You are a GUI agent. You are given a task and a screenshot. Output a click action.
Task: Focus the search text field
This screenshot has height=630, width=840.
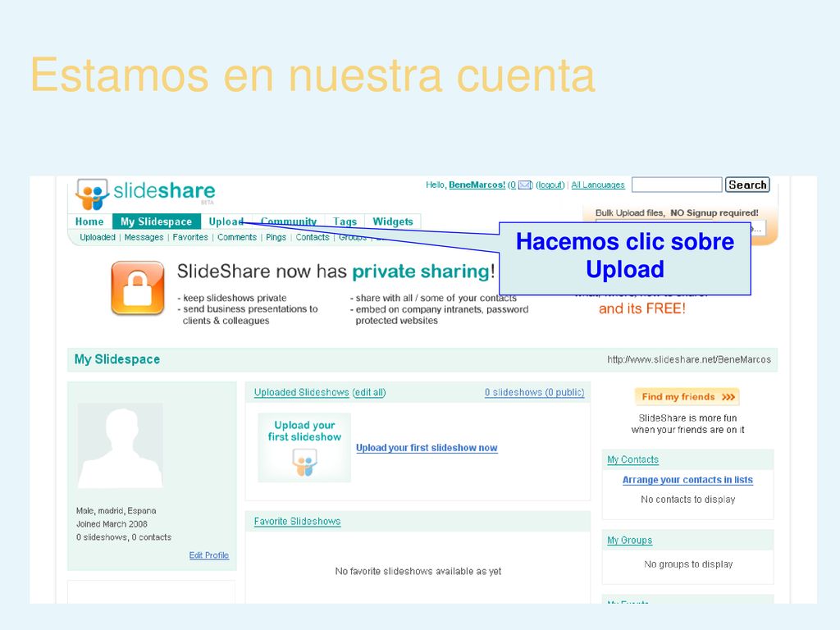tap(677, 185)
